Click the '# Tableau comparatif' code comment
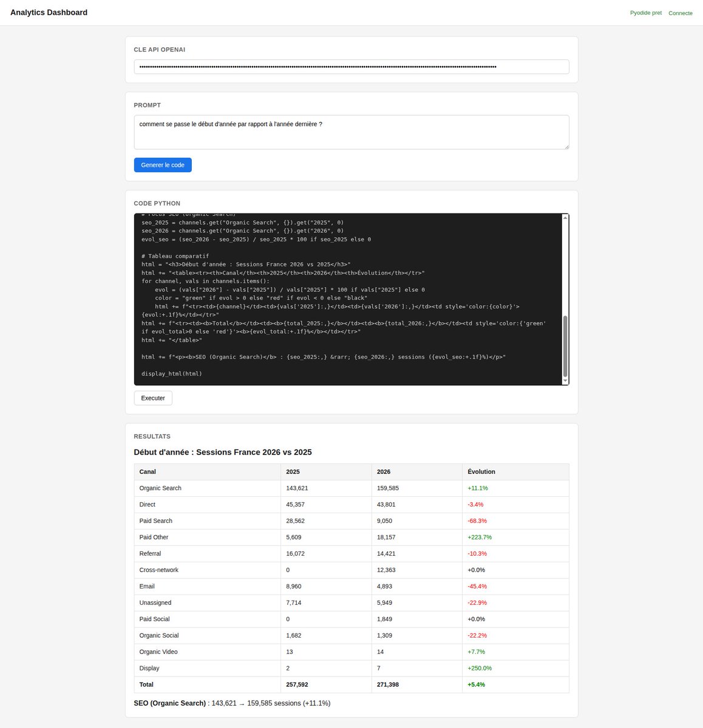703x728 pixels. click(175, 256)
